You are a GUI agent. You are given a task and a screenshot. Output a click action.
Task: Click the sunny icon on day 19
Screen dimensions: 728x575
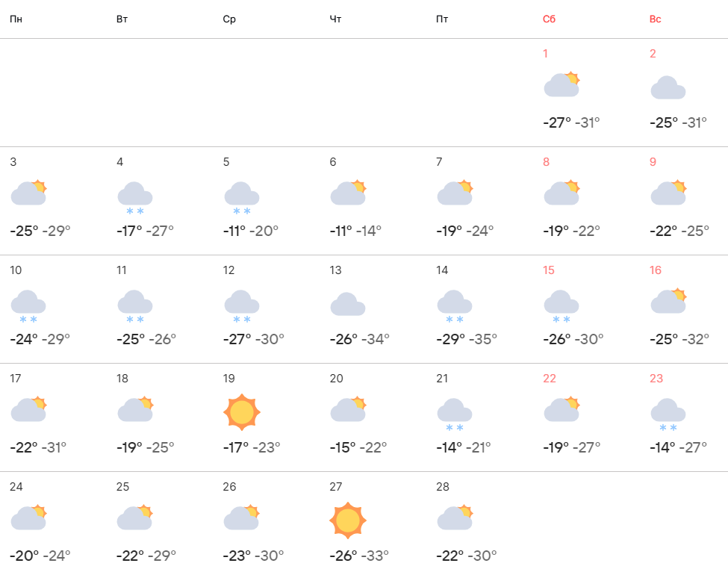pyautogui.click(x=242, y=411)
